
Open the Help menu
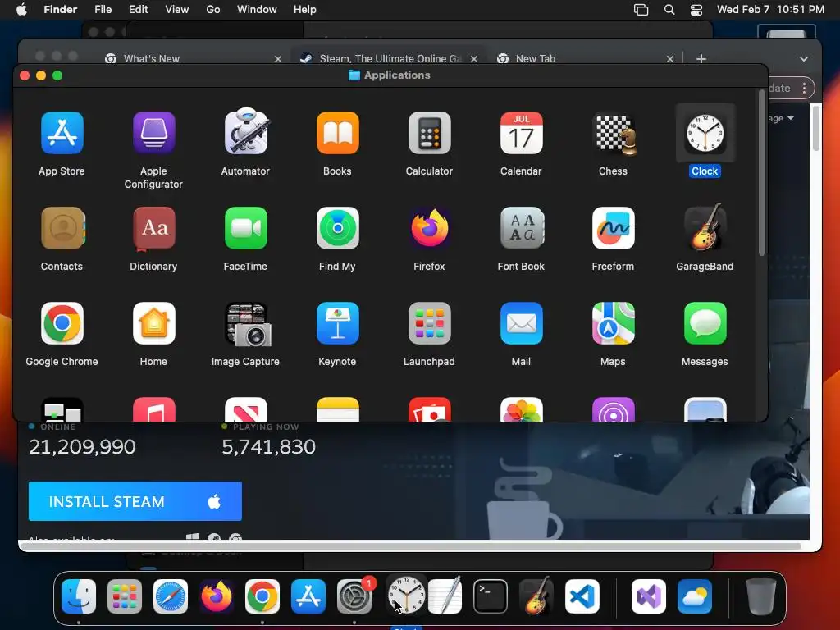coord(305,10)
